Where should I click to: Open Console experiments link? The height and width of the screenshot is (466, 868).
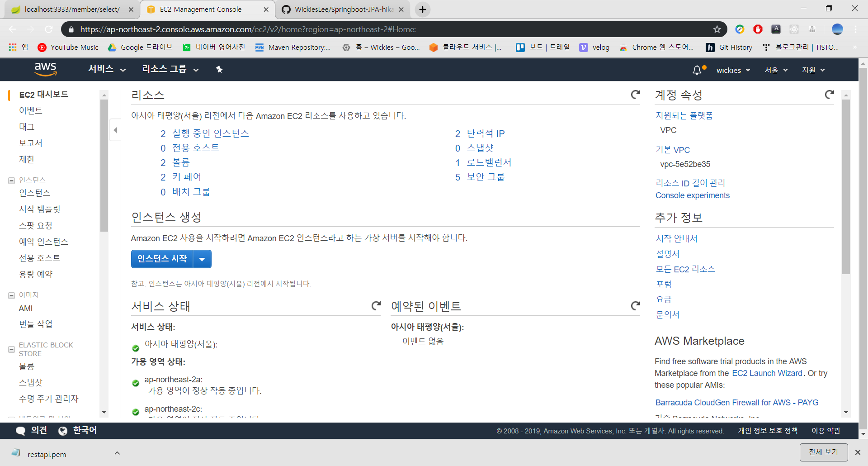pos(693,195)
